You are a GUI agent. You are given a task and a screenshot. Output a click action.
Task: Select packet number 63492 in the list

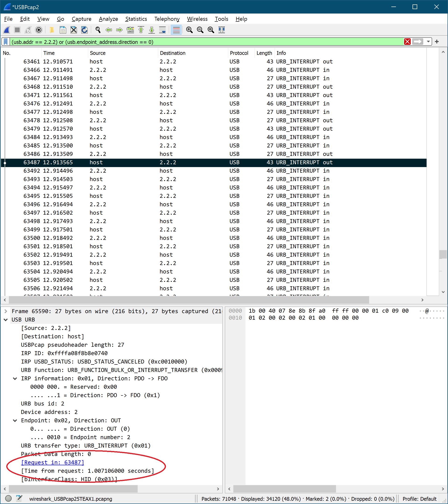tap(31, 171)
